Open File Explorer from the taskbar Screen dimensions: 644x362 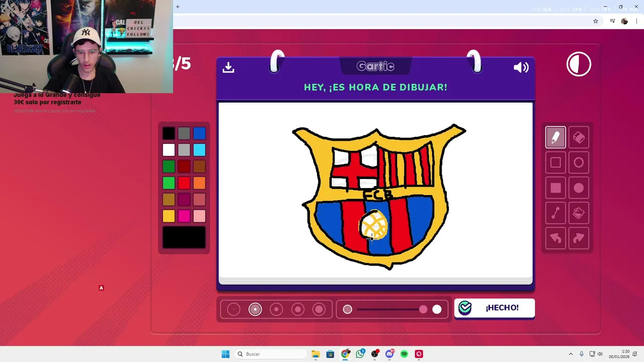(x=315, y=354)
